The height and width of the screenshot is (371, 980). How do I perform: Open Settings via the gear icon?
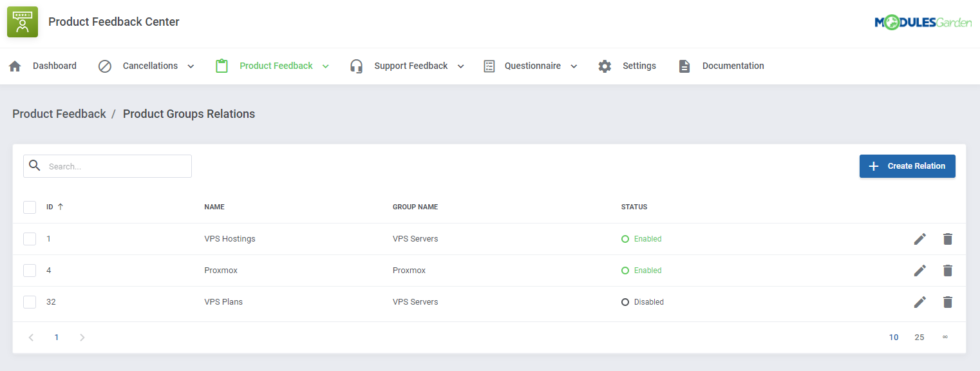[x=604, y=66]
